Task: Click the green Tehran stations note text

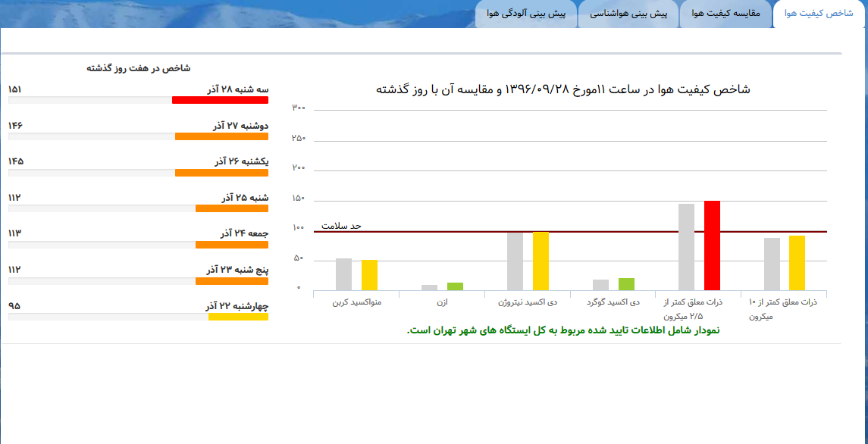Action: point(562,330)
